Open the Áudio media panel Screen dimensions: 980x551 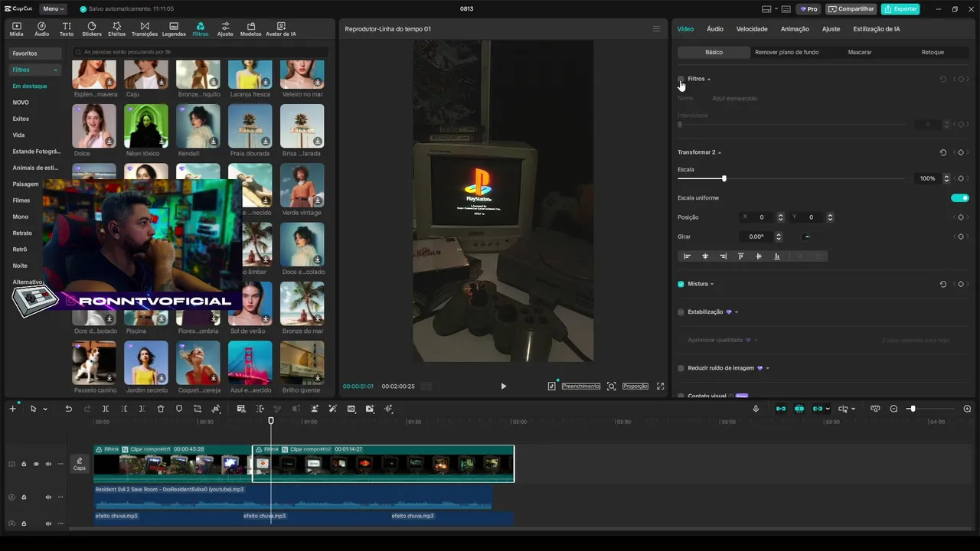pyautogui.click(x=41, y=29)
